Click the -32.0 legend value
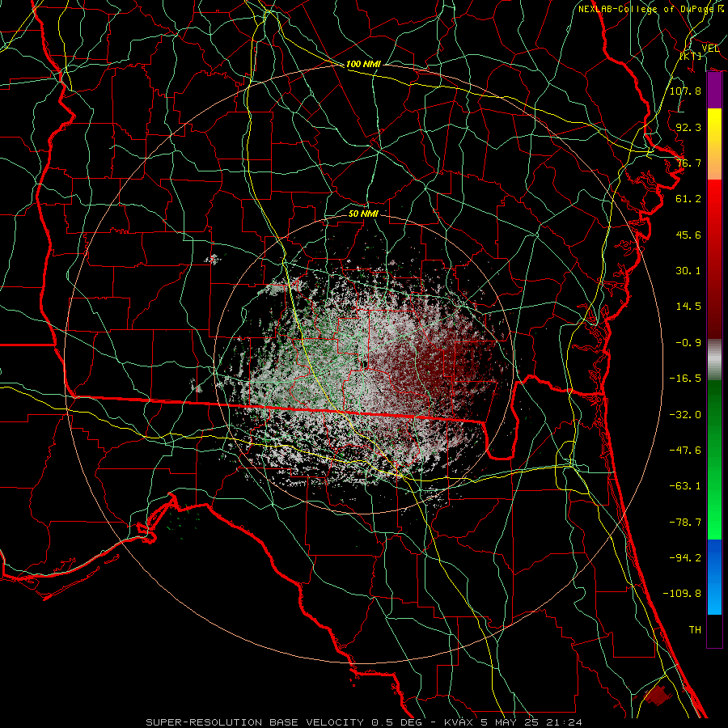Image resolution: width=728 pixels, height=728 pixels. [685, 415]
